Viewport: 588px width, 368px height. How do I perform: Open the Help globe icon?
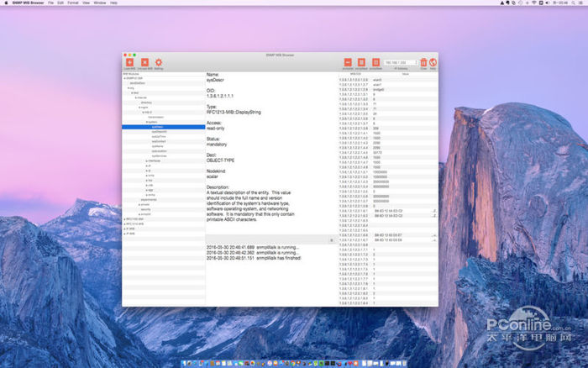[x=433, y=62]
